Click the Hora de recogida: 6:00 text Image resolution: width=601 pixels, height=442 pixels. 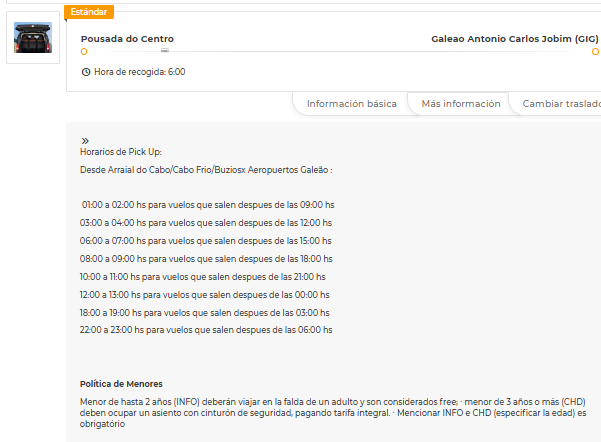(x=140, y=72)
